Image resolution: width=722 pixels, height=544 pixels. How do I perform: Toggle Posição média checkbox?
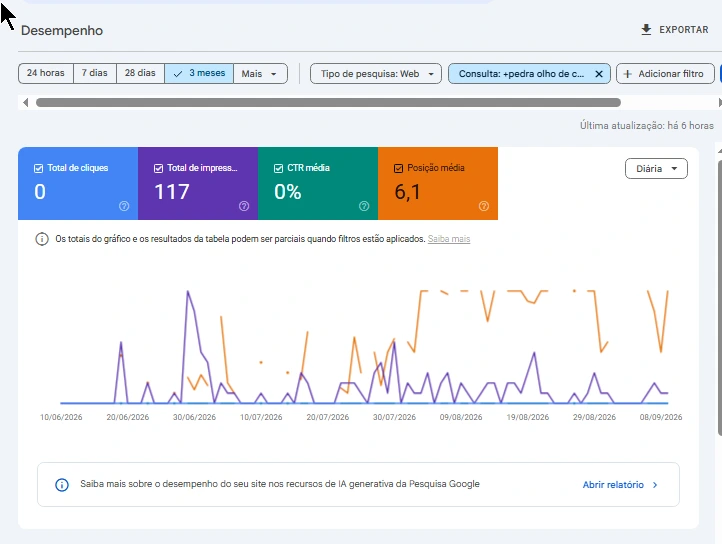click(x=399, y=169)
